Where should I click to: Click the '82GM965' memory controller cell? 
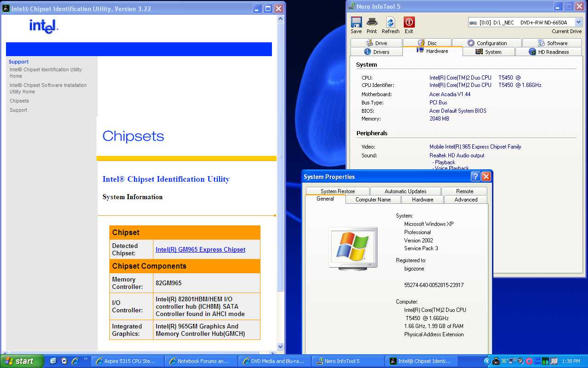[207, 283]
